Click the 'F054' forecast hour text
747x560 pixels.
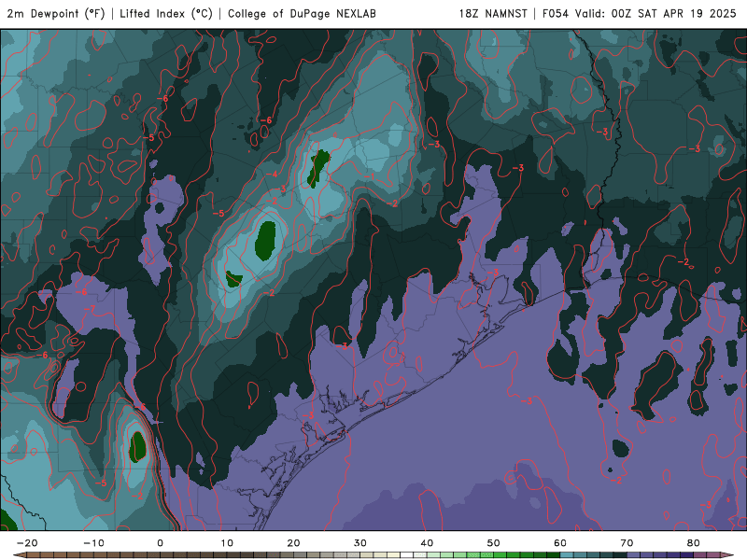tap(556, 14)
